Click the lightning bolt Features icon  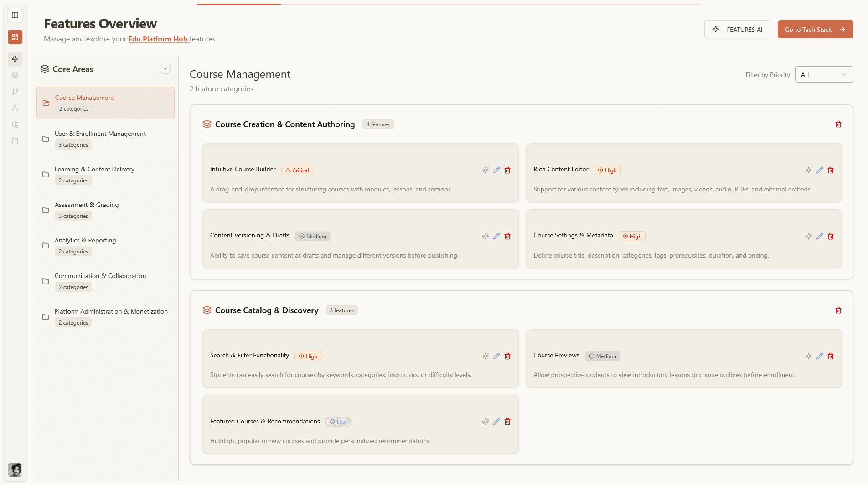[15, 59]
